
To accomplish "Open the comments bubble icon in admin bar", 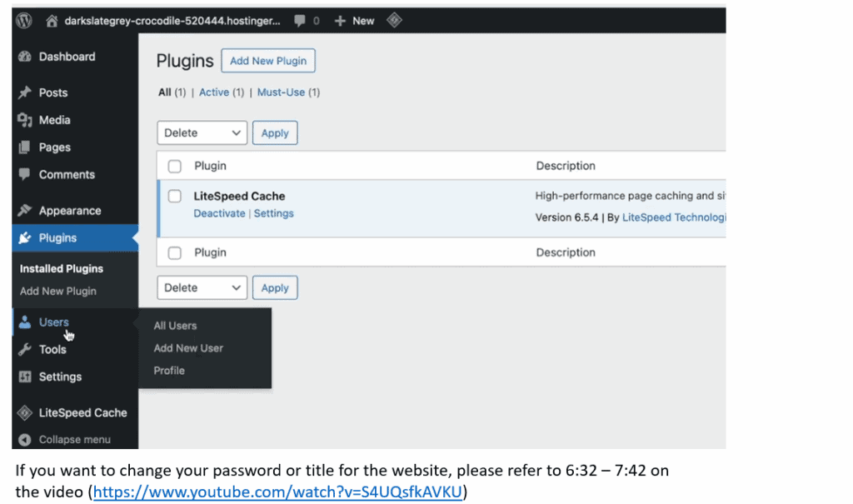I will tap(298, 21).
